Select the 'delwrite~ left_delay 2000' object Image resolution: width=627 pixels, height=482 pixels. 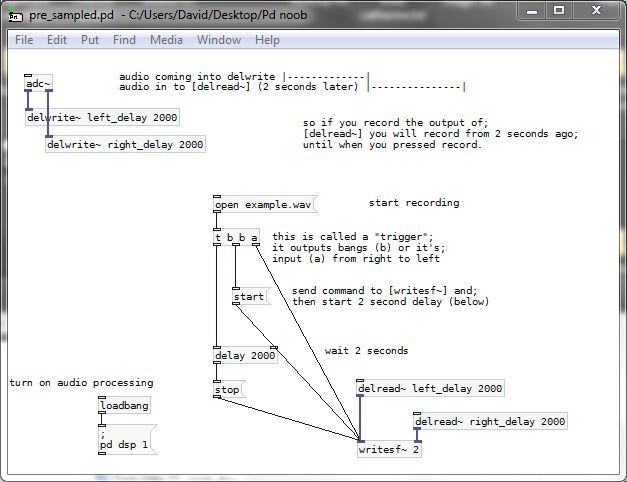(102, 117)
